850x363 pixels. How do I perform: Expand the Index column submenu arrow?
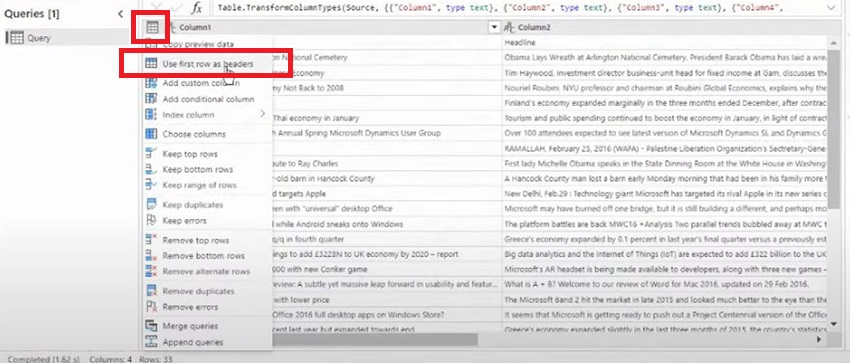[263, 114]
